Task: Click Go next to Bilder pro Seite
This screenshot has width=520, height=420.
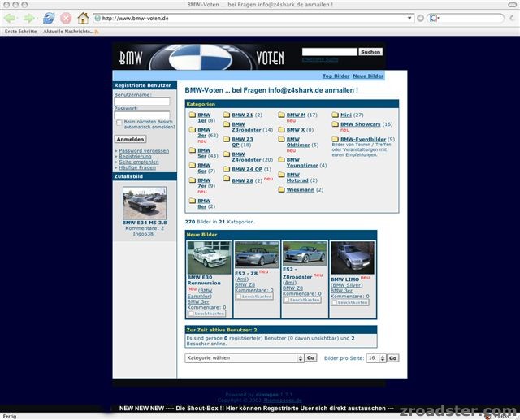Action: point(393,358)
